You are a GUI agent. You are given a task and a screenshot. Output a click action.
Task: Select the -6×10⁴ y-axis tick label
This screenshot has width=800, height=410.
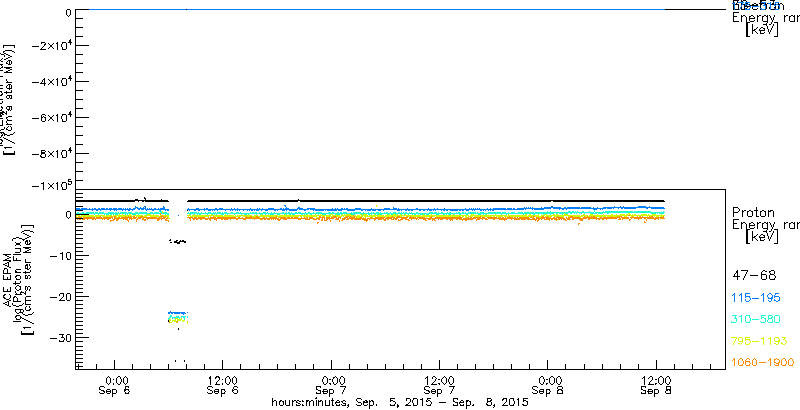(x=51, y=118)
